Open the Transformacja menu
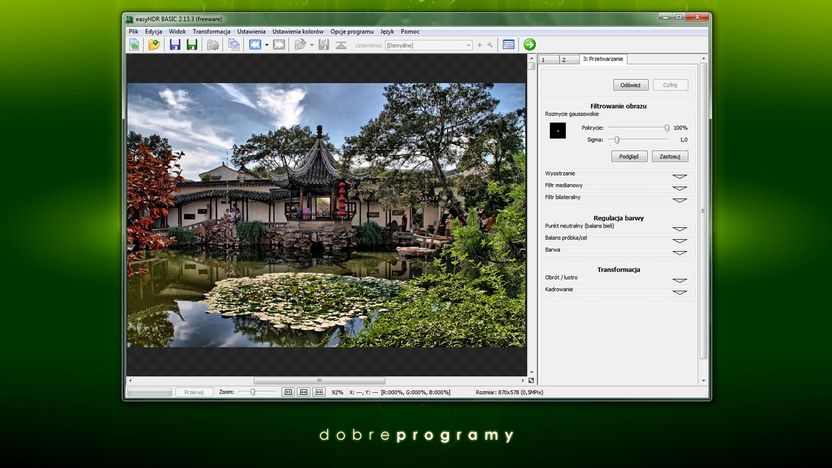 [x=211, y=31]
